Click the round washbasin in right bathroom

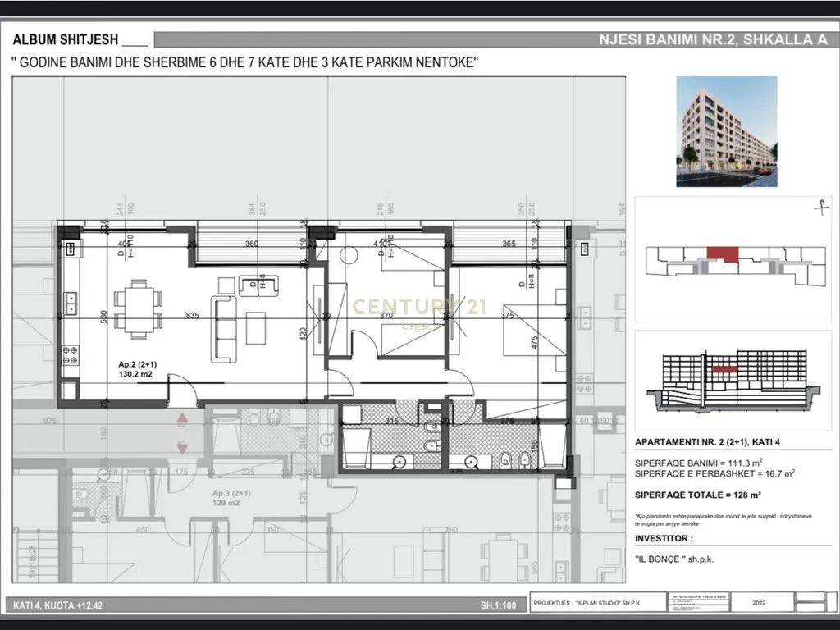pos(471,461)
